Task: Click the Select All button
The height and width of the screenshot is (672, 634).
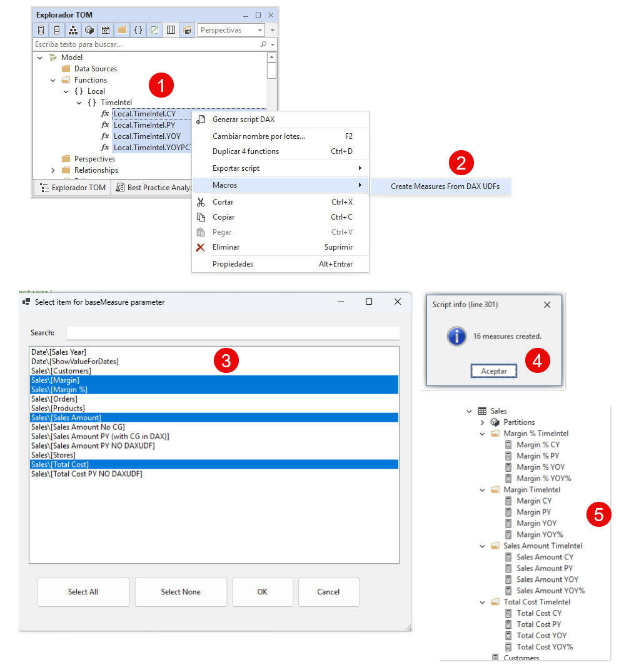Action: click(83, 592)
